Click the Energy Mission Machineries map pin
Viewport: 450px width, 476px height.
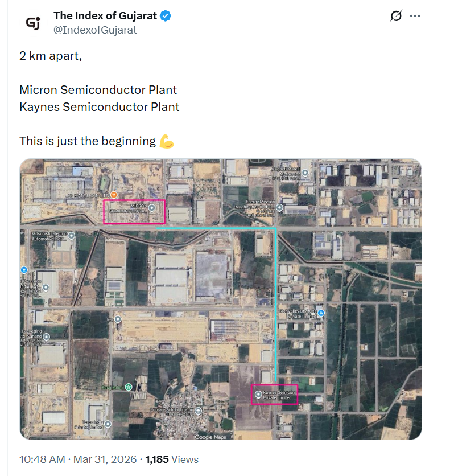(x=279, y=208)
